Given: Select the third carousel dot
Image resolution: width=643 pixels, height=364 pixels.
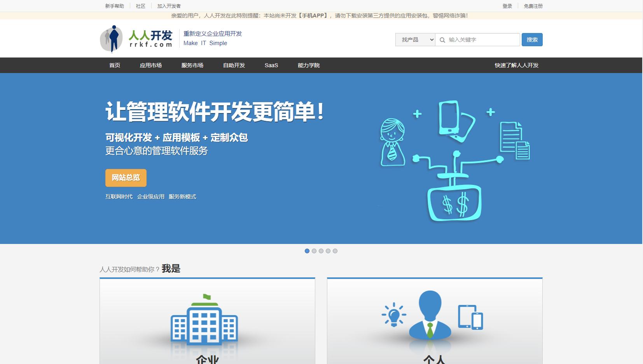Looking at the screenshot, I should click(x=321, y=251).
